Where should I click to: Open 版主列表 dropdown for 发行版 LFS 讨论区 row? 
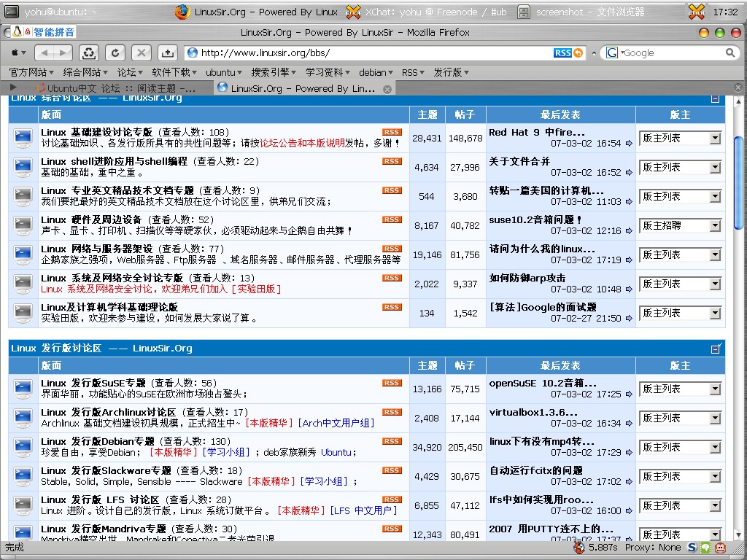coord(680,506)
